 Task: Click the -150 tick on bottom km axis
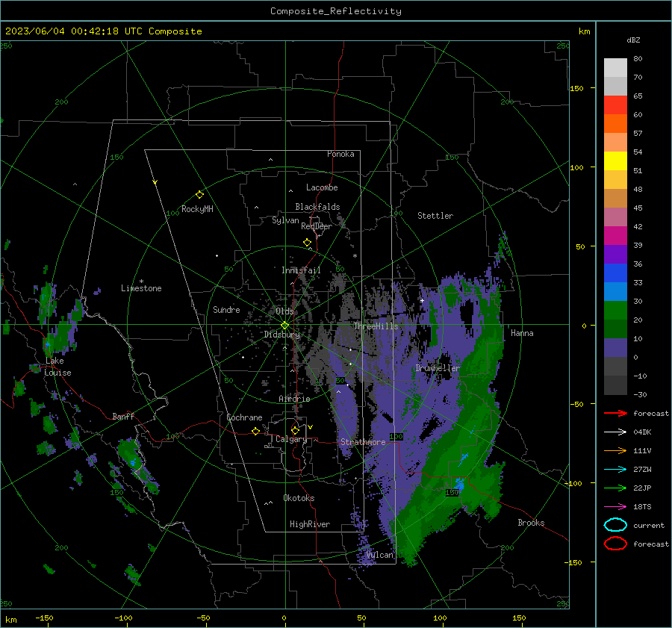[x=45, y=618]
